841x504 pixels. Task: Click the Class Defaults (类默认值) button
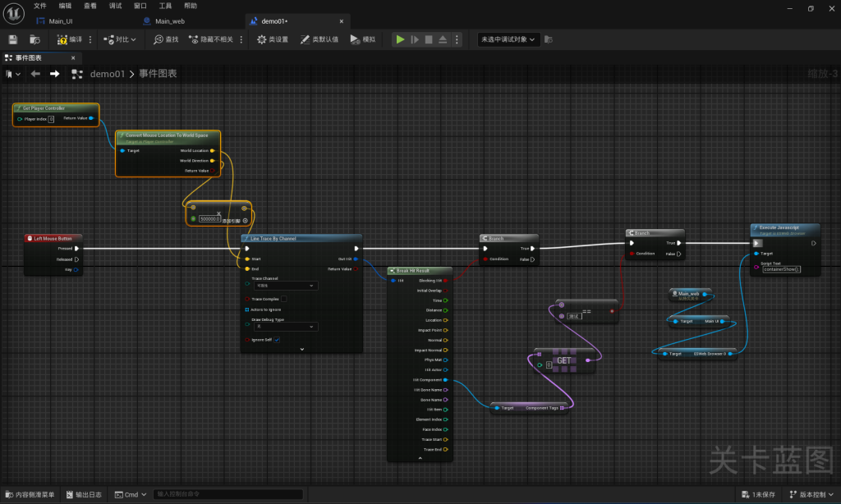click(319, 39)
